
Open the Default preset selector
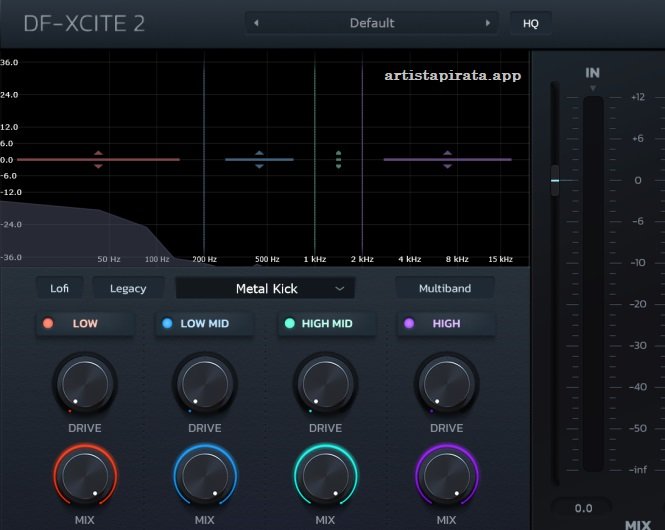point(372,23)
